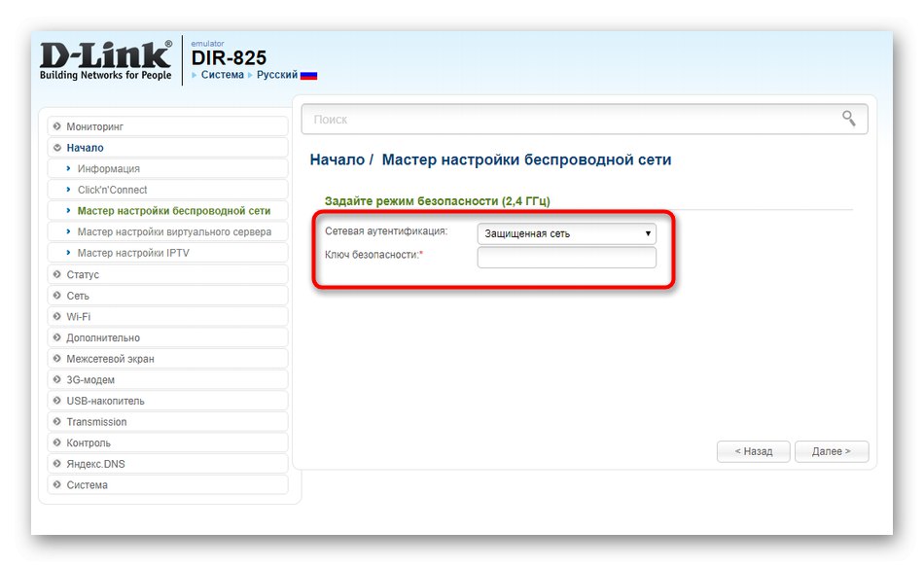Open the Информация submenu item
This screenshot has height=566, width=924.
tap(168, 169)
